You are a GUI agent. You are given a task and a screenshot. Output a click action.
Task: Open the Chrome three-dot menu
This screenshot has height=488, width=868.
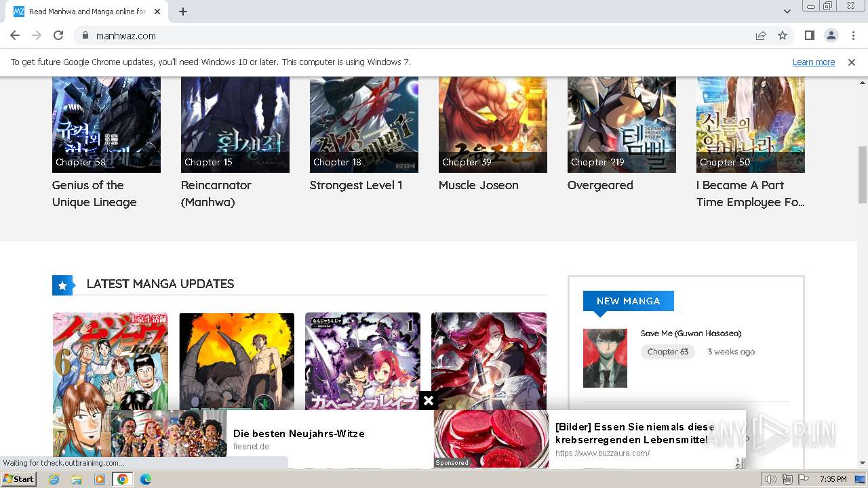(x=852, y=35)
